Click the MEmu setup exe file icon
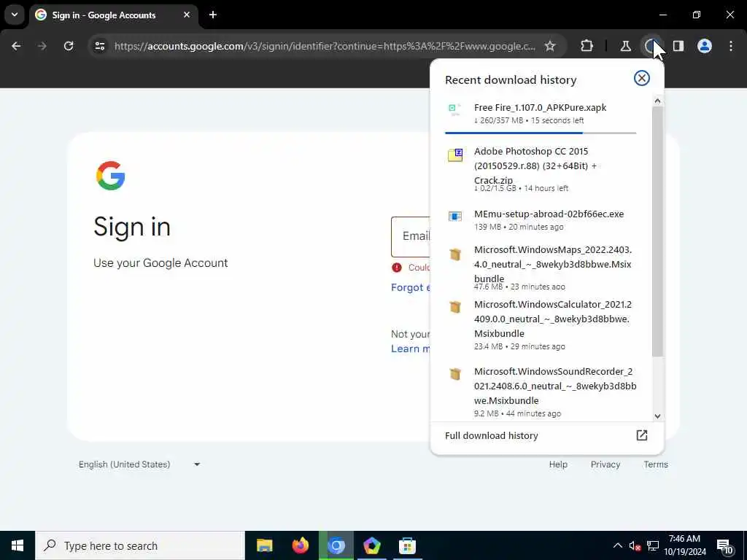 pos(455,217)
